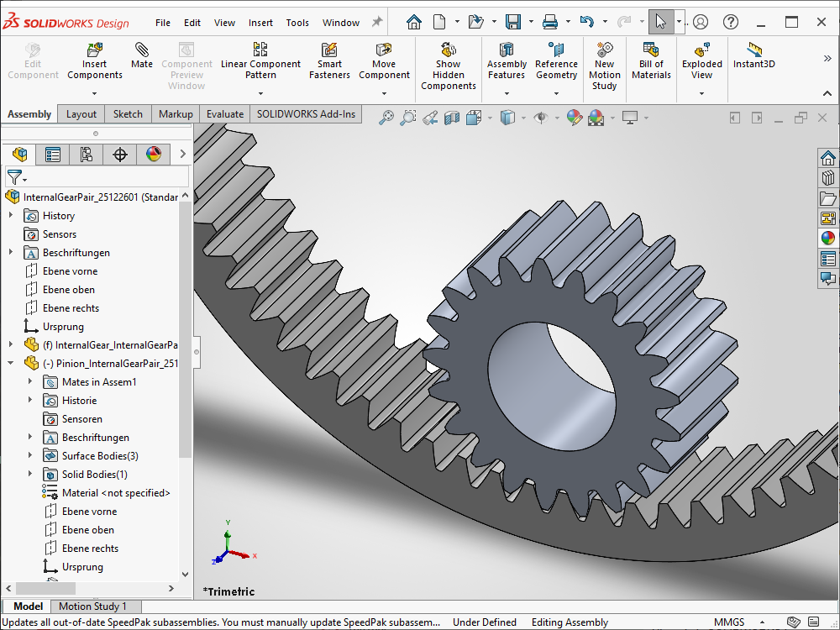Open the ConfigurationManager tab icon
Screen dimensions: 840x630
87,155
